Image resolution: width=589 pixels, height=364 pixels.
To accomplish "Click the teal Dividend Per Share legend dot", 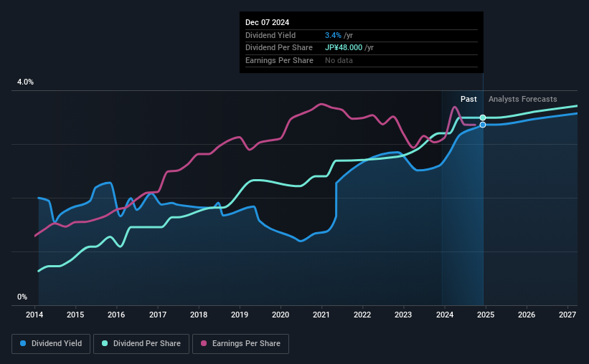I will (x=105, y=343).
